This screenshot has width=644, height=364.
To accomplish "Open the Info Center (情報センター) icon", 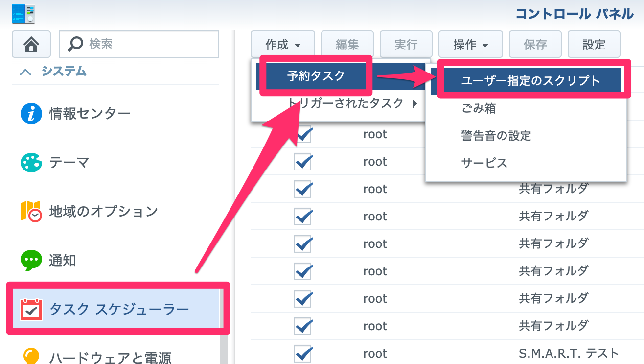I will (x=31, y=114).
